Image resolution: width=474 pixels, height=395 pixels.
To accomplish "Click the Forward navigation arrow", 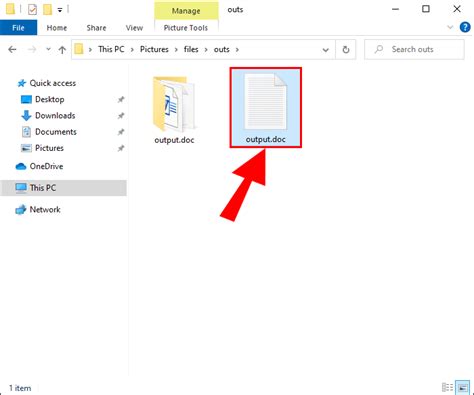I will pyautogui.click(x=32, y=50).
